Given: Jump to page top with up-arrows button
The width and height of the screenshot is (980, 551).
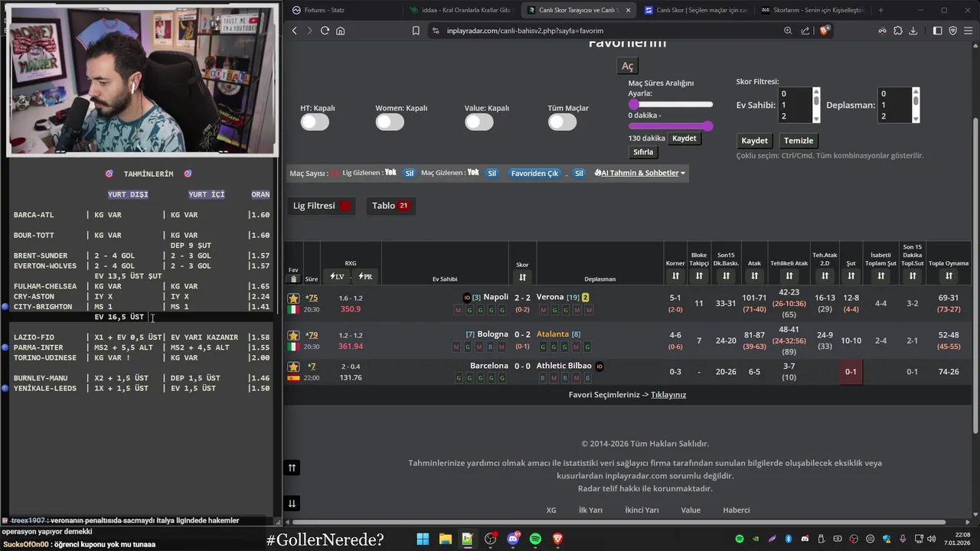Looking at the screenshot, I should coord(292,468).
